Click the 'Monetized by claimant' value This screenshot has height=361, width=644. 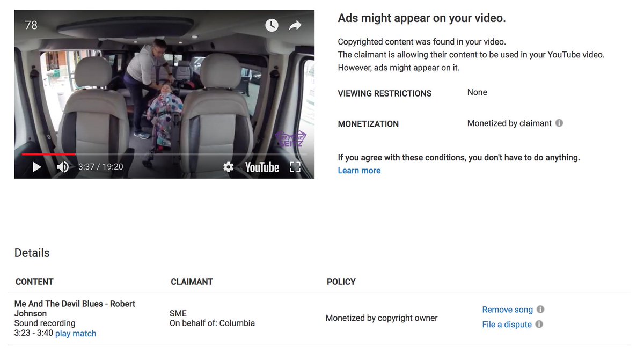pyautogui.click(x=509, y=123)
